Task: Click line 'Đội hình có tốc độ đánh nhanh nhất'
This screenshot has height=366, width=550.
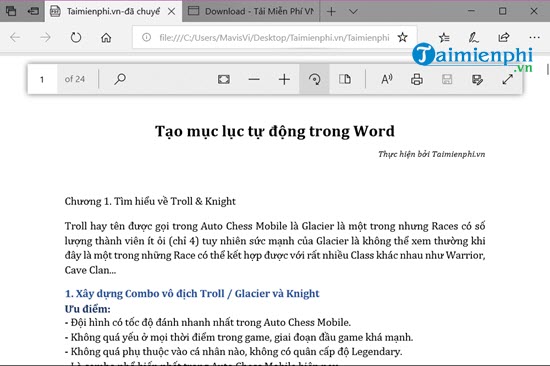Action: [208, 322]
